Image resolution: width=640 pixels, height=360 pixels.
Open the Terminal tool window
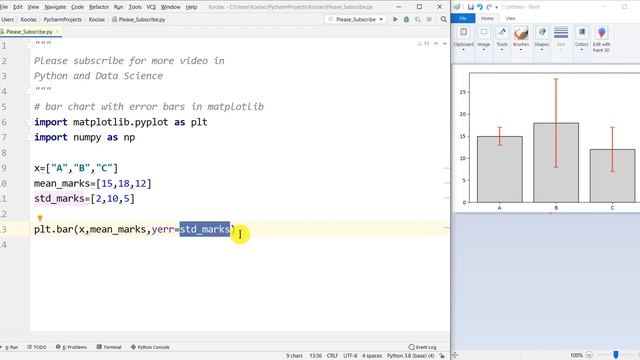(109, 347)
